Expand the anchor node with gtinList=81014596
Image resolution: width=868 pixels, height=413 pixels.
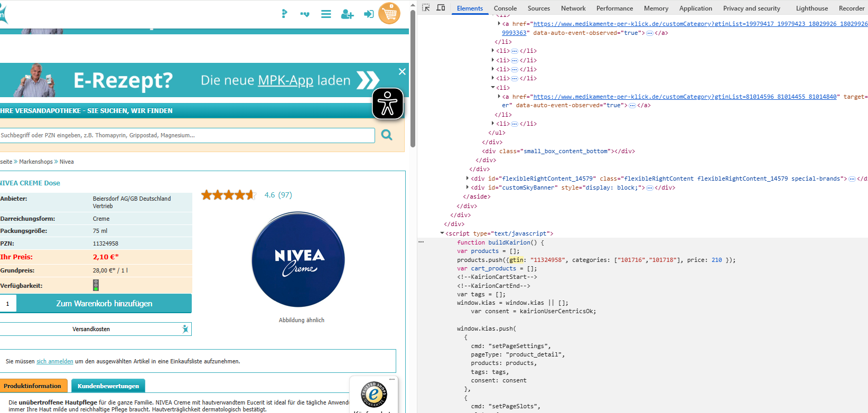point(499,96)
